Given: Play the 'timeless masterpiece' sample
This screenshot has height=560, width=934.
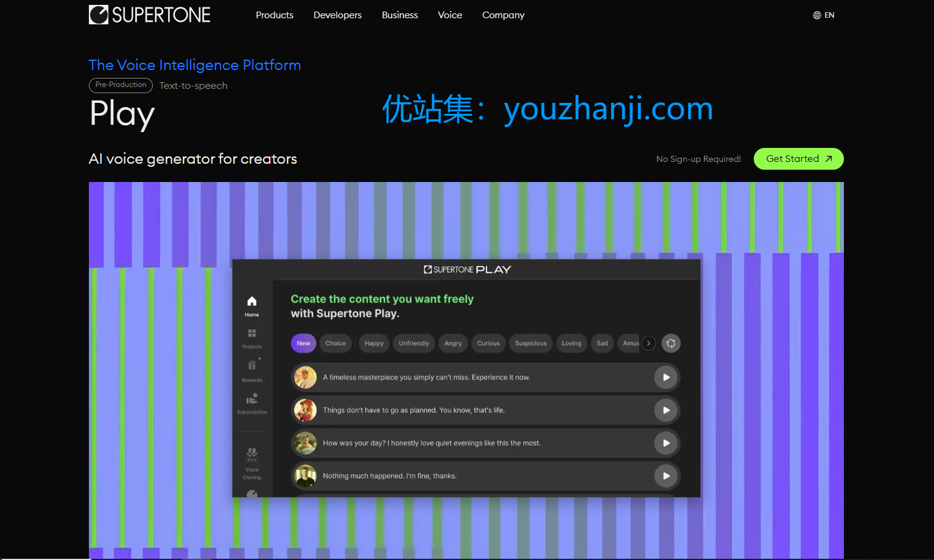Looking at the screenshot, I should coord(666,377).
